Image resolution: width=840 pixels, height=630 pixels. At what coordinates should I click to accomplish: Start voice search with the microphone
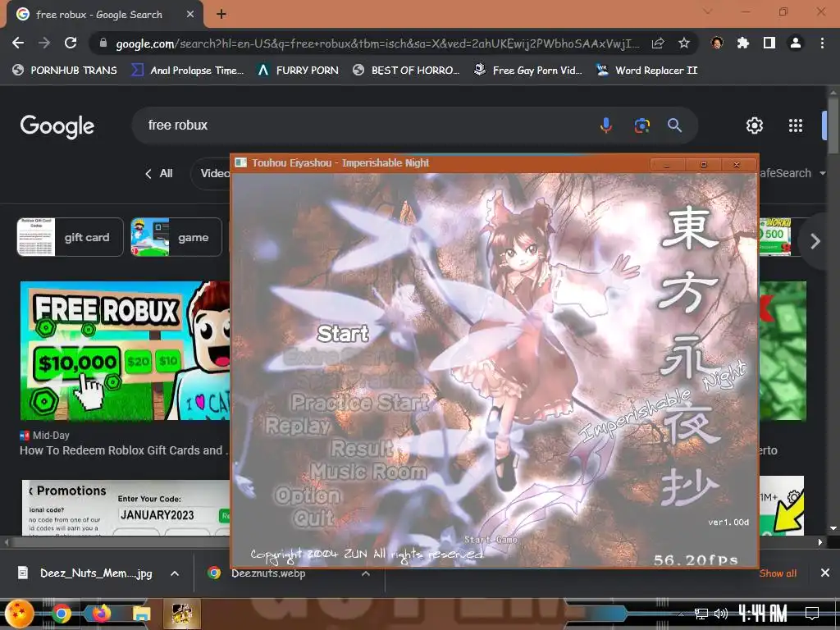[x=606, y=126]
